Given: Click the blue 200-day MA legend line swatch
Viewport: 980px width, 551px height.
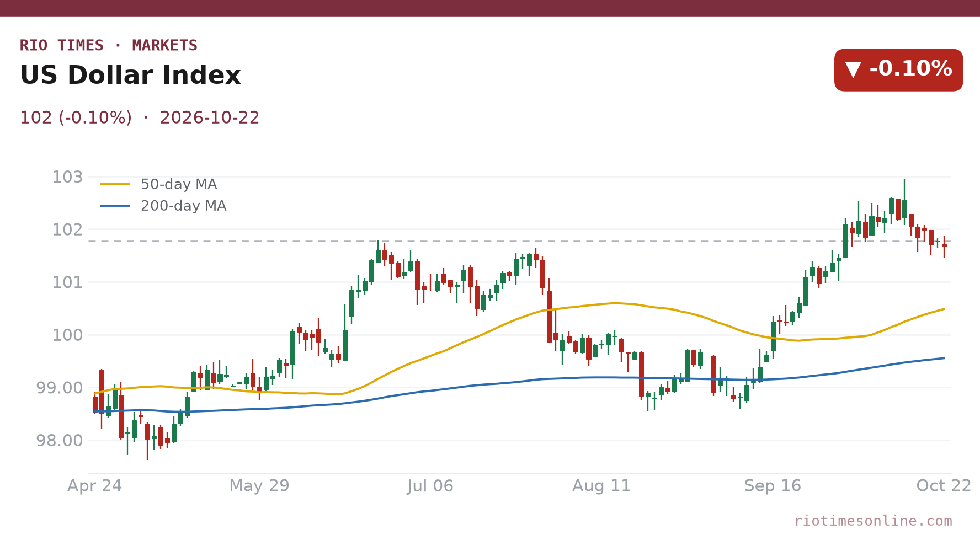Looking at the screenshot, I should coord(115,206).
